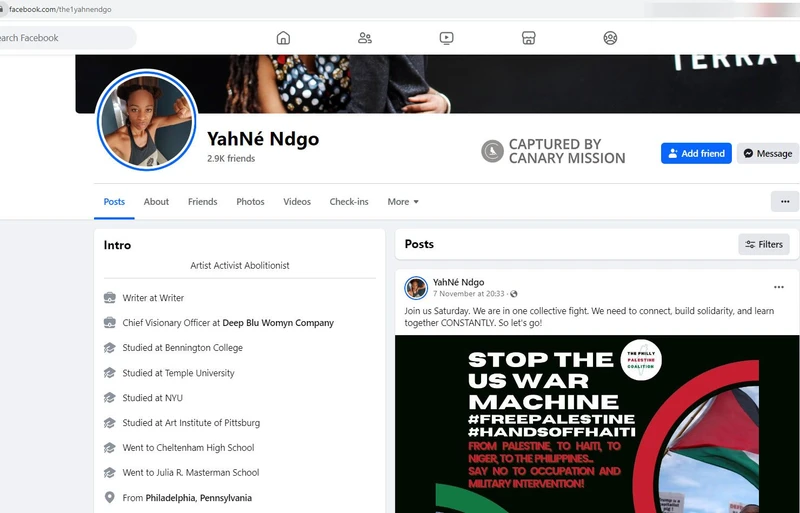Open the Watch video icon

point(446,38)
